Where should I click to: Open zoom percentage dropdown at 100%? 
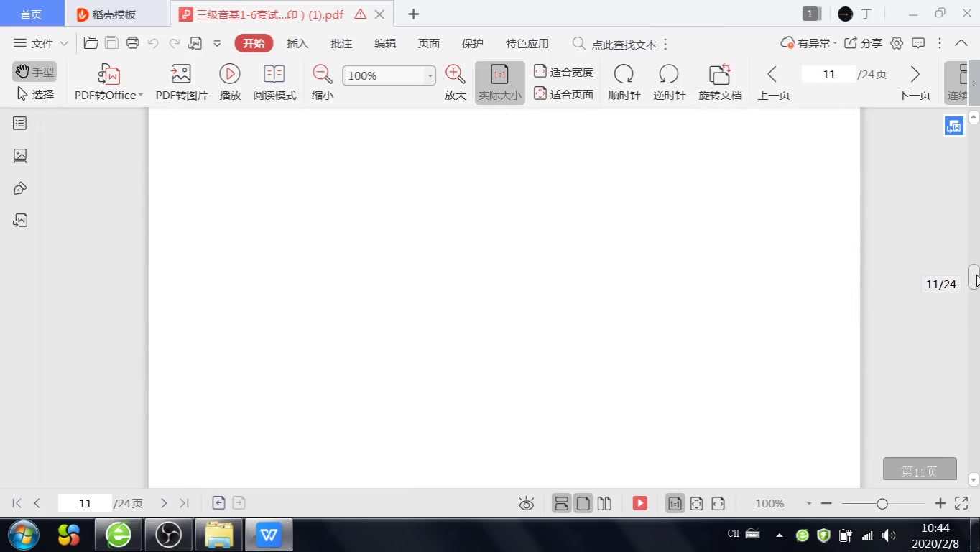tap(430, 75)
